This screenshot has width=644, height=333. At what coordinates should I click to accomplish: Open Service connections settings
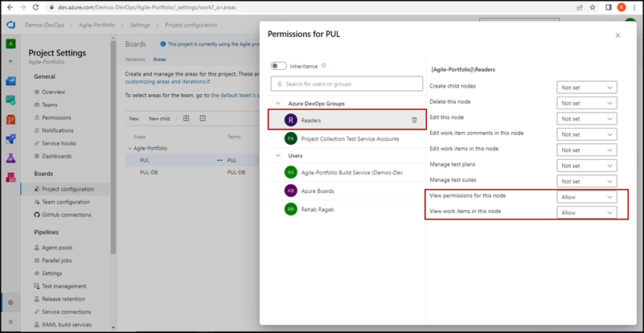(67, 311)
